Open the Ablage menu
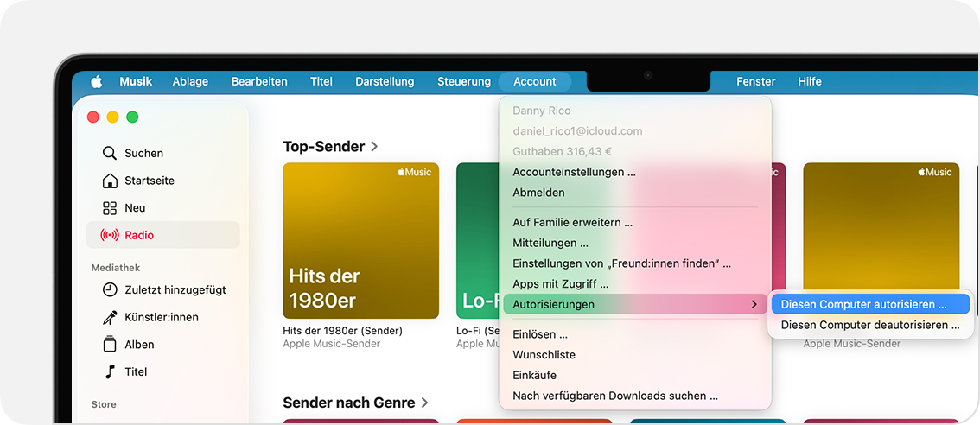The height and width of the screenshot is (425, 980). [190, 81]
